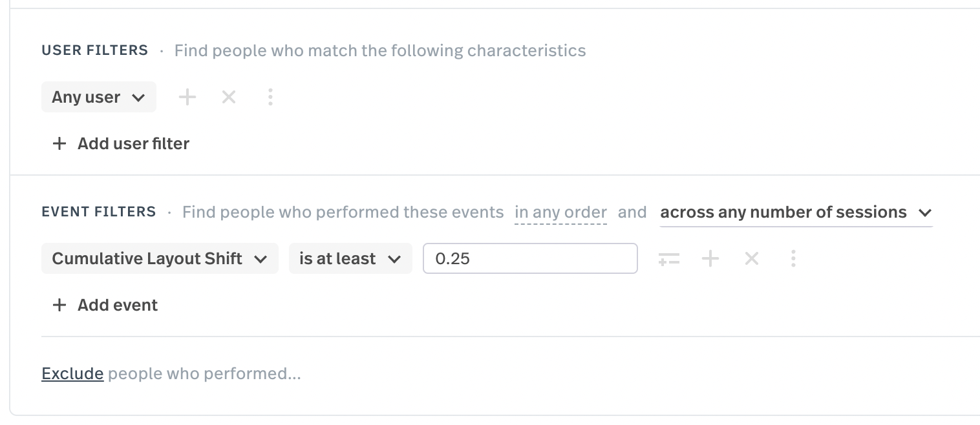This screenshot has height=425, width=980.
Task: Expand the chevron next to Any user
Action: coord(138,97)
